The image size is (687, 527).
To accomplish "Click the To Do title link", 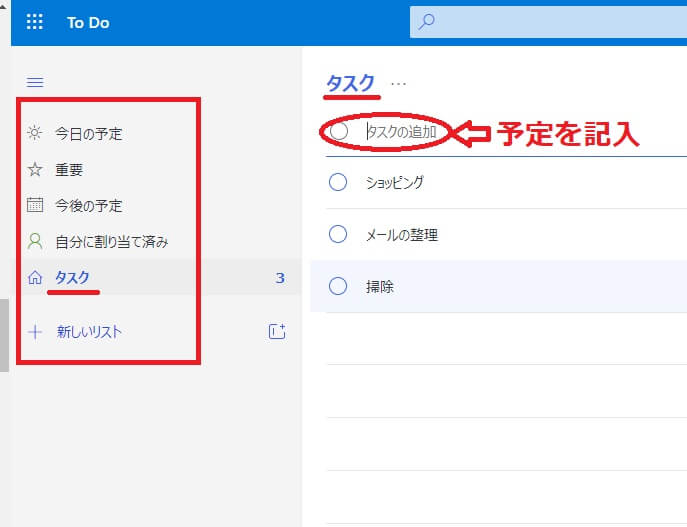I will [88, 22].
